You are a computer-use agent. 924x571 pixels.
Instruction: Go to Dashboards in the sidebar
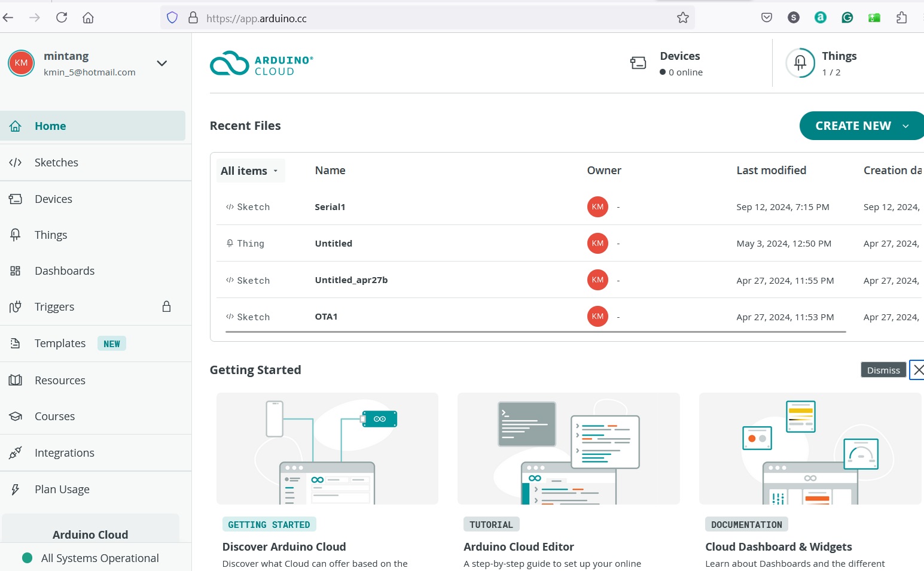[65, 271]
